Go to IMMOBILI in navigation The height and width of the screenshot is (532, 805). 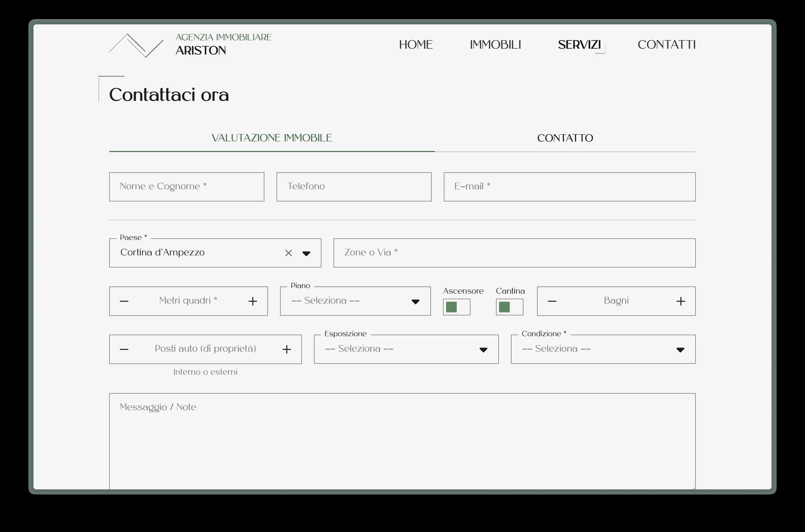[x=495, y=45]
